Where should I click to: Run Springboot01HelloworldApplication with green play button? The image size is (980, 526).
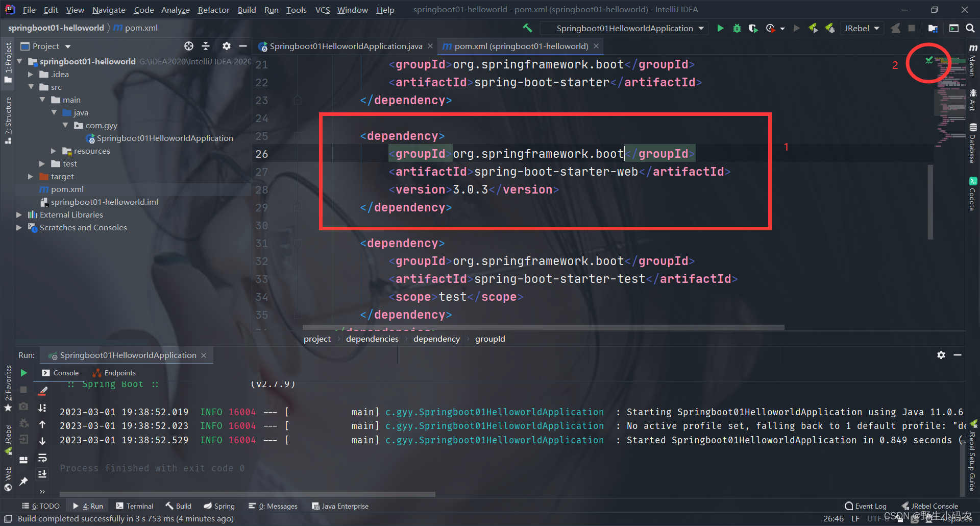[720, 28]
